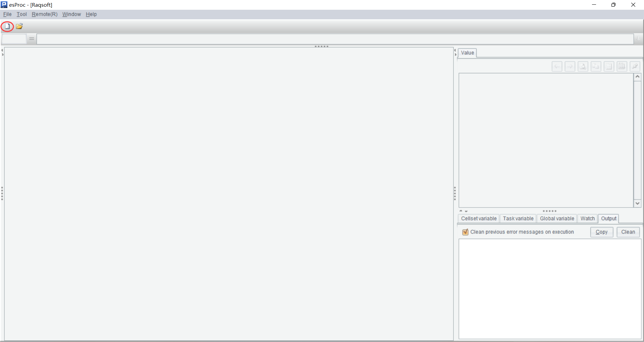644x342 pixels.
Task: Pin the value with the pushpin icon
Action: tap(635, 66)
